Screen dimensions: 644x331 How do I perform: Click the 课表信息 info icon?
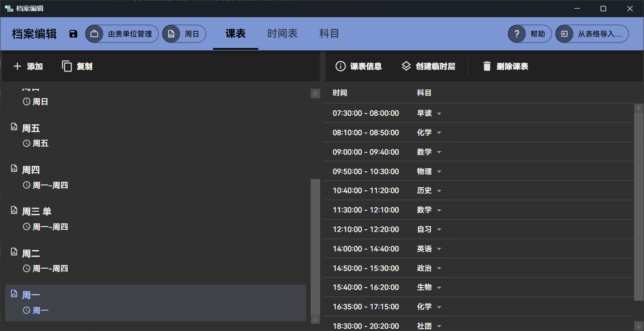point(340,66)
